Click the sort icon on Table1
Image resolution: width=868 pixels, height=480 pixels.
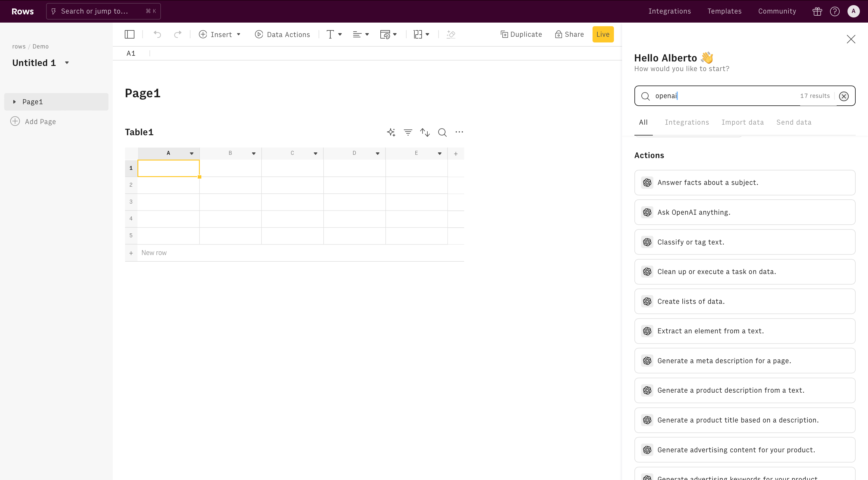(x=425, y=132)
